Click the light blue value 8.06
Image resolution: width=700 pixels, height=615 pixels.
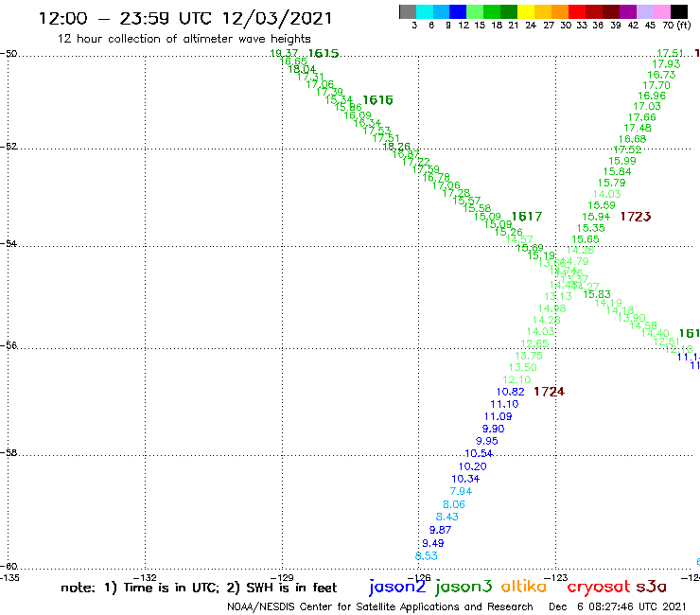click(453, 504)
